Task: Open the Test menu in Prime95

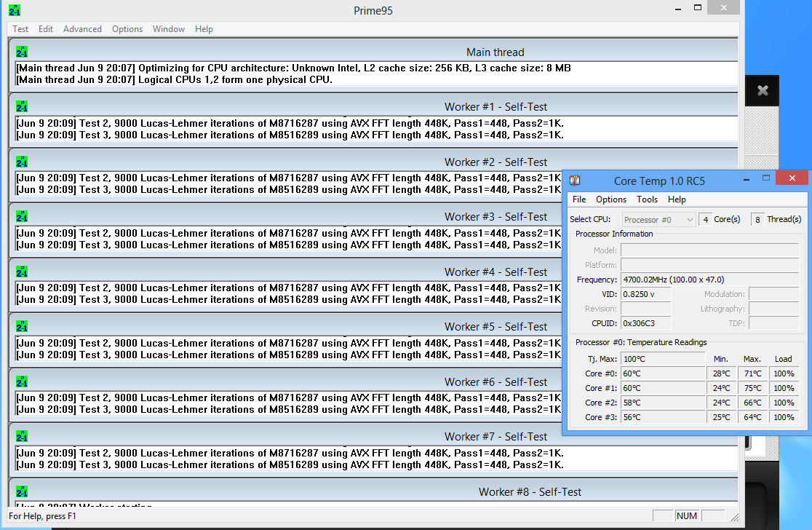Action: [20, 29]
